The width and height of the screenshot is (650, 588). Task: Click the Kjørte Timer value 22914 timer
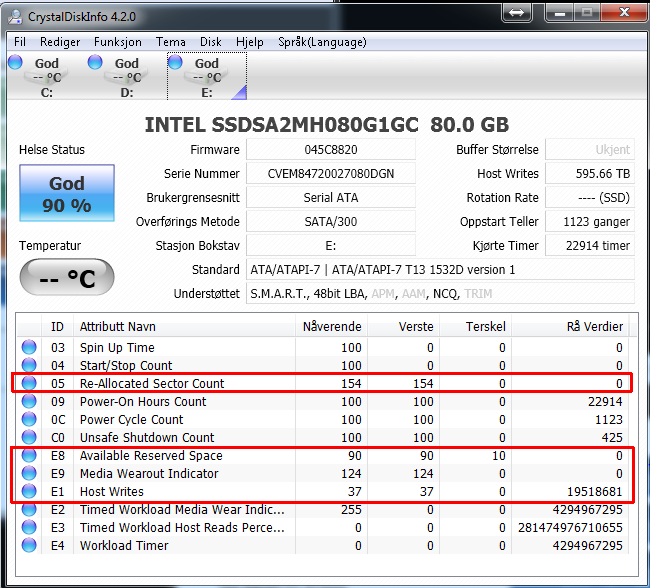[590, 245]
